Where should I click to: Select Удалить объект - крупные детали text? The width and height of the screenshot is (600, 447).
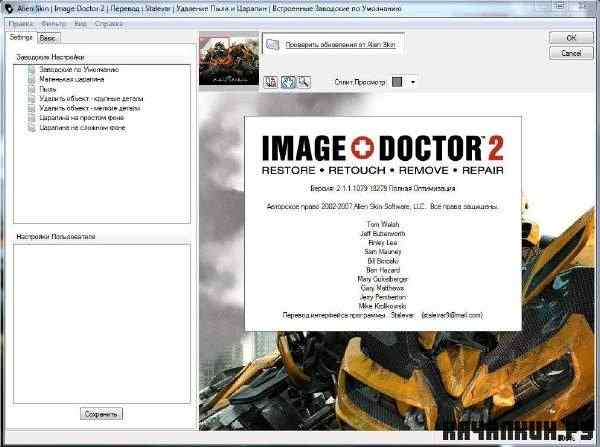pos(91,99)
